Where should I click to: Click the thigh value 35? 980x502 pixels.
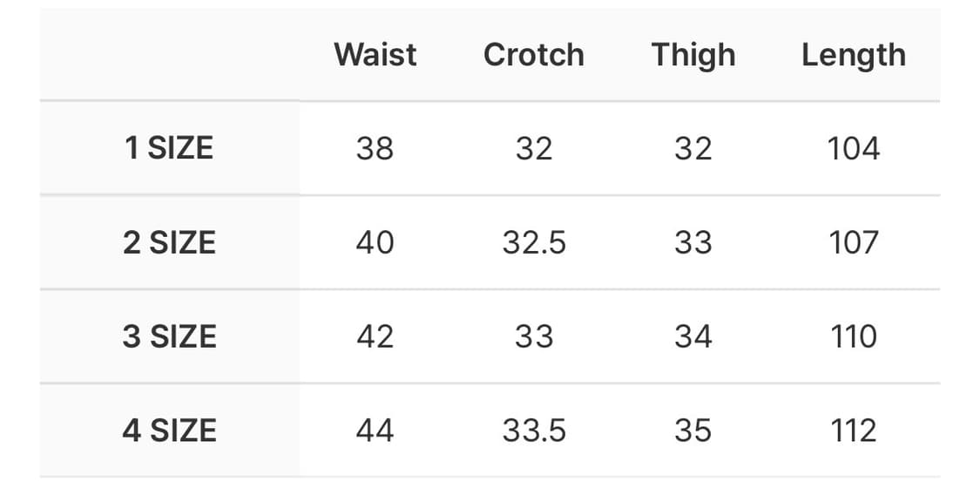click(693, 431)
